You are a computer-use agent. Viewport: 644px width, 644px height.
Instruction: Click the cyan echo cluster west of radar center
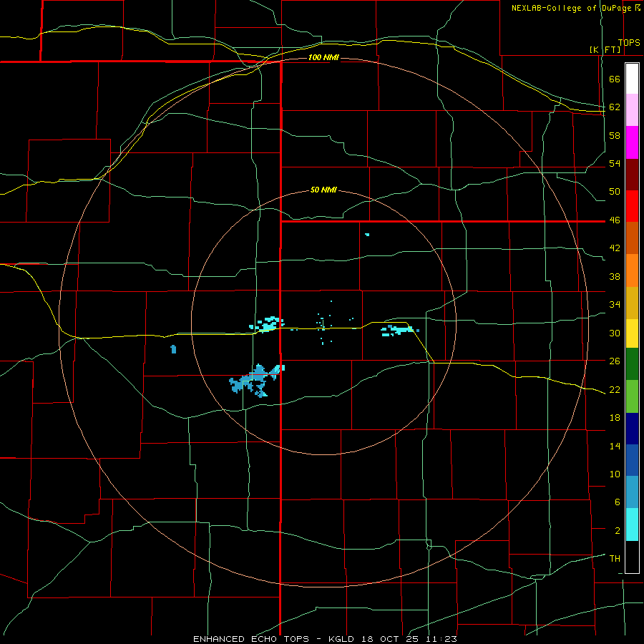tap(267, 323)
